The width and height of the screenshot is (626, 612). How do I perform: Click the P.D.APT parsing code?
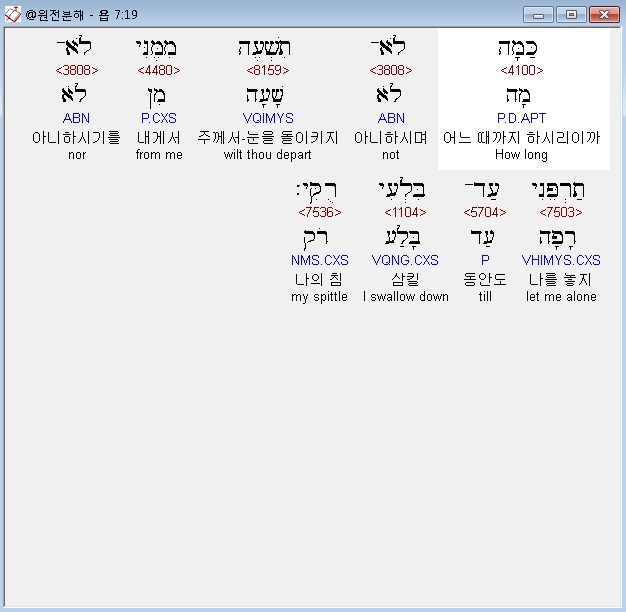pos(521,118)
